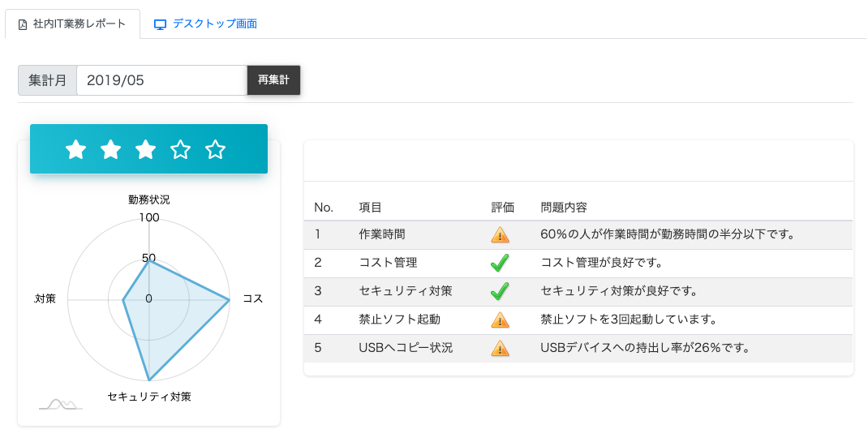Click text USBデバイスへの持出し率が26%です。
The height and width of the screenshot is (442, 868).
pos(645,347)
